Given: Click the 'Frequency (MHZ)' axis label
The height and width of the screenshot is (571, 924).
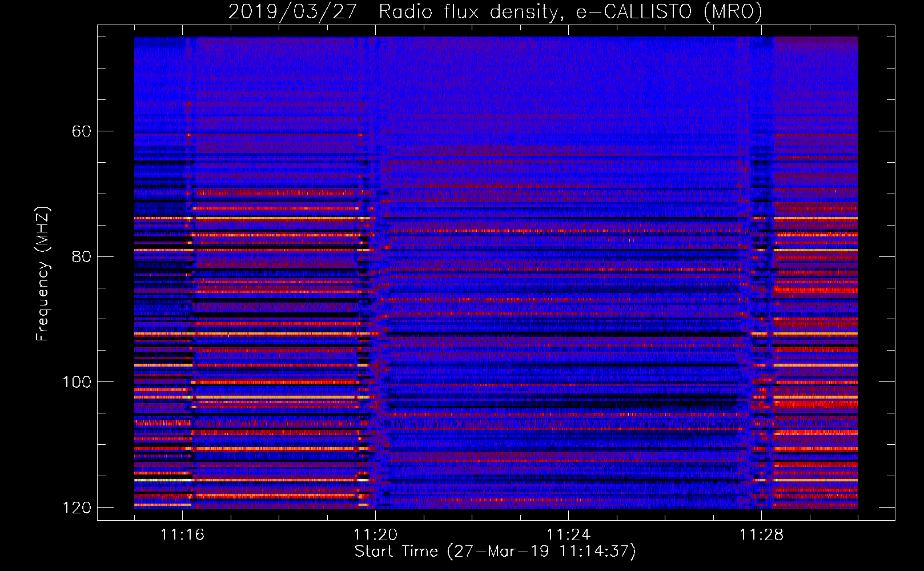Looking at the screenshot, I should (43, 274).
